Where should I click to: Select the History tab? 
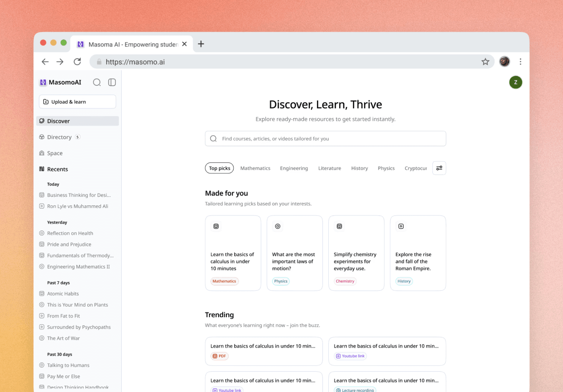click(359, 168)
